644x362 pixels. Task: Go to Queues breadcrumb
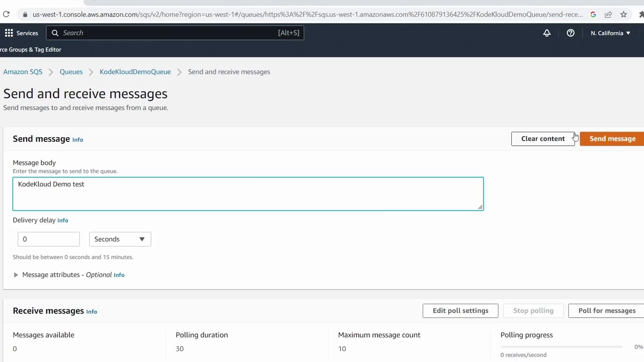click(x=71, y=72)
